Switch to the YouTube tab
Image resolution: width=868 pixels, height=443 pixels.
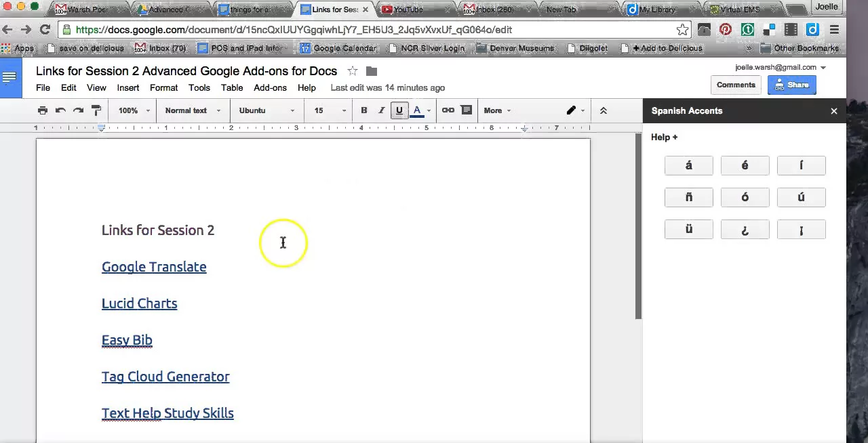414,9
